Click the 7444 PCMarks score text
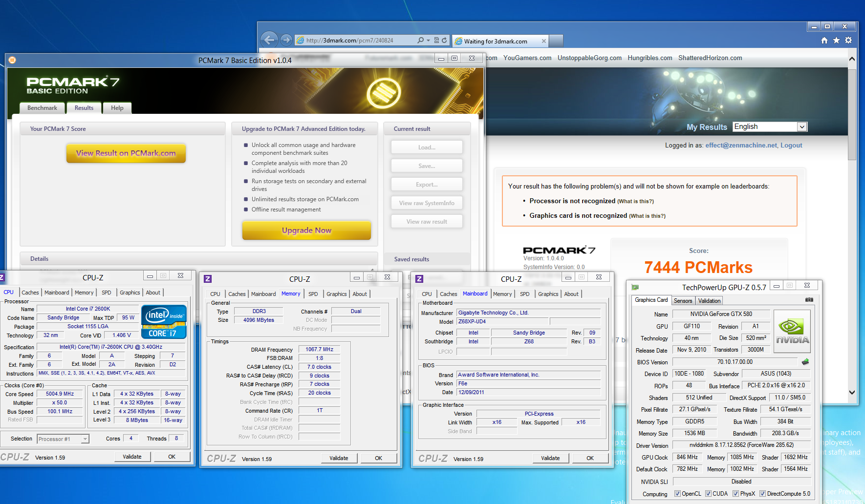865x504 pixels. [x=698, y=268]
